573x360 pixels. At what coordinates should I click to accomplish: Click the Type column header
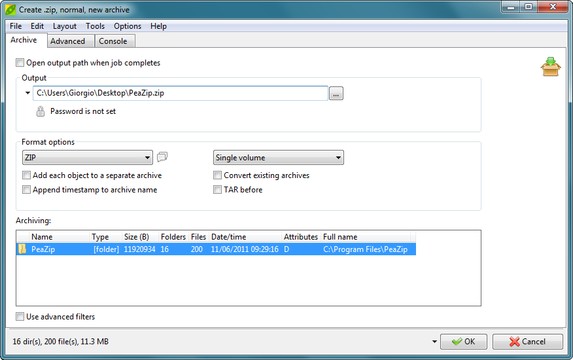click(x=106, y=237)
